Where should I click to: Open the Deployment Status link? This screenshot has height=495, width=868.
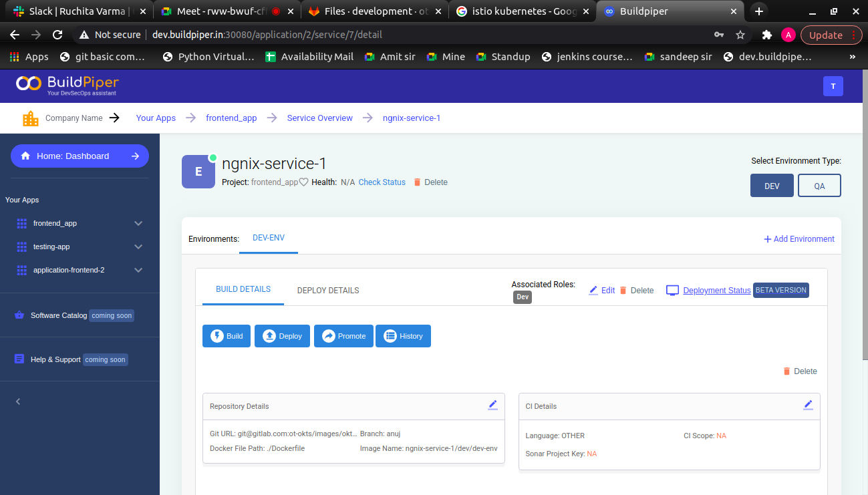716,291
